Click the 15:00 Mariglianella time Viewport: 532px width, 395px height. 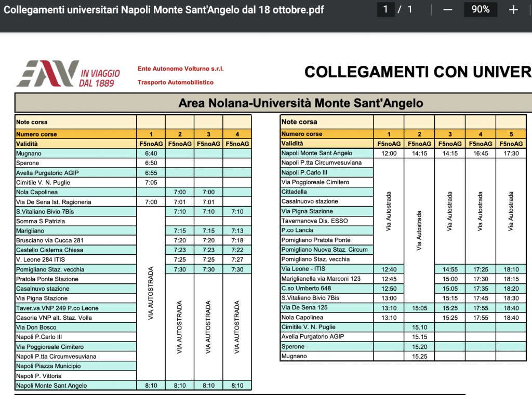(x=450, y=279)
